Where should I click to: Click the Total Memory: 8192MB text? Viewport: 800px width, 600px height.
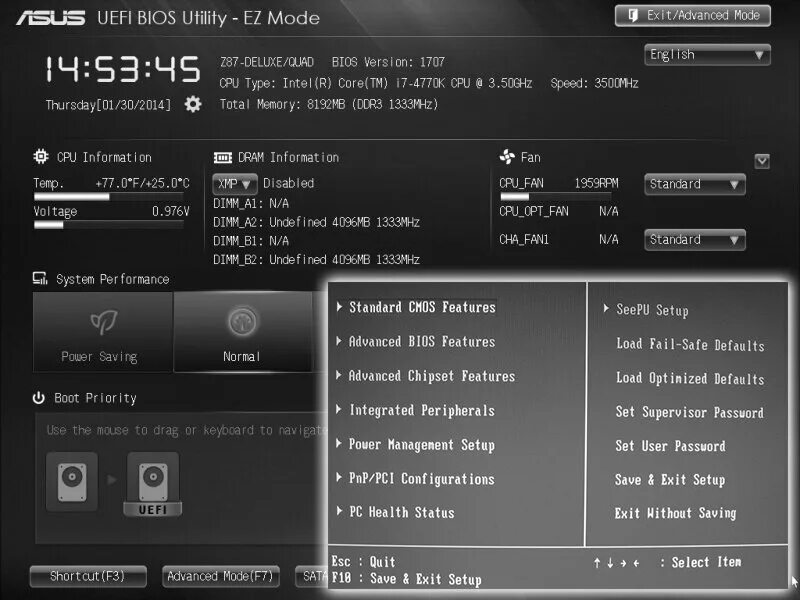click(x=329, y=105)
